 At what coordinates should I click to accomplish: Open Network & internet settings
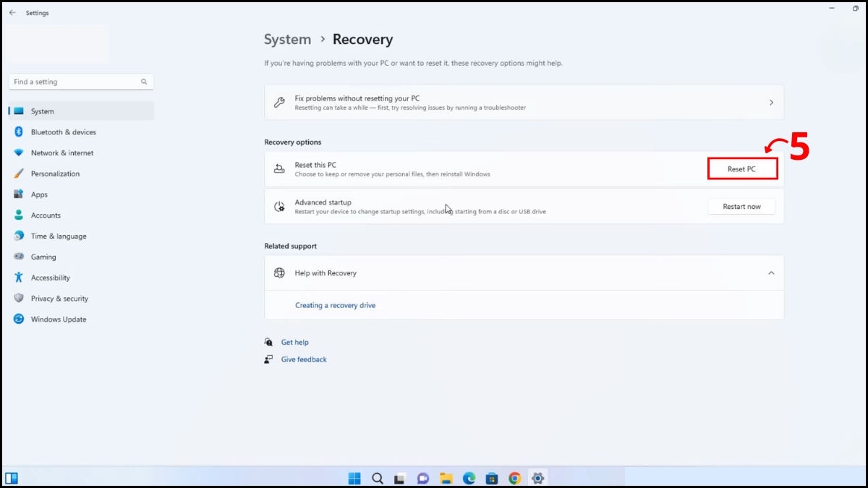point(62,153)
